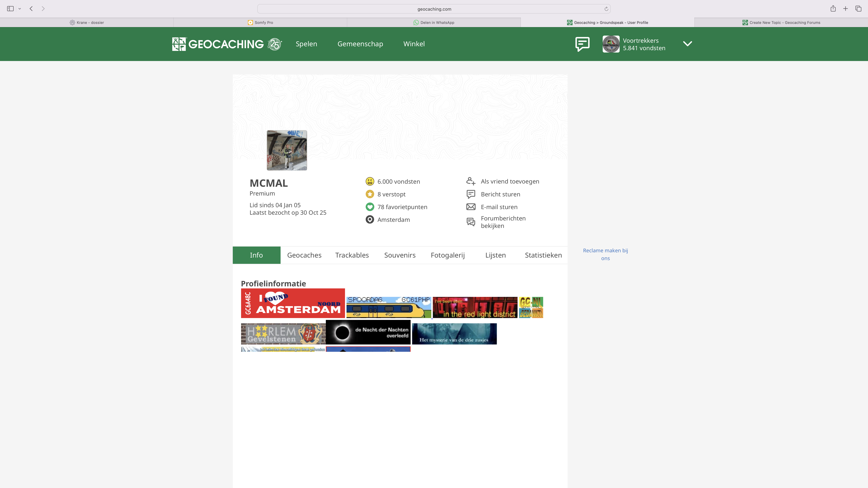
Task: Open the Statistieken tab
Action: coord(543,255)
